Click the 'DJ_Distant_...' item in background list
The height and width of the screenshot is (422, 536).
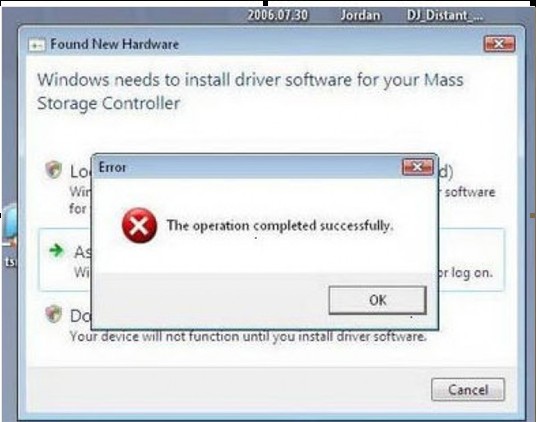pyautogui.click(x=445, y=15)
